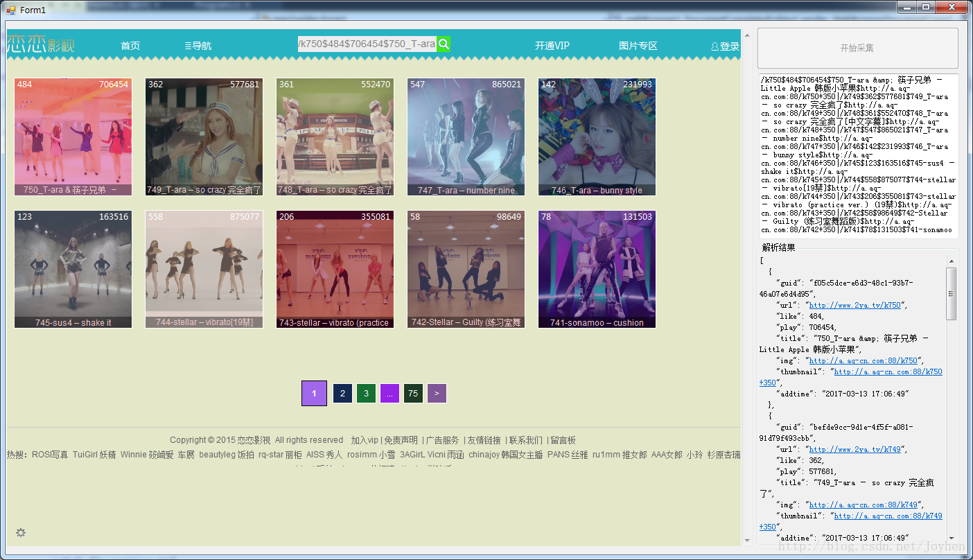Click the ROSI写真 hot search link
Image resolution: width=973 pixels, height=560 pixels.
click(50, 455)
